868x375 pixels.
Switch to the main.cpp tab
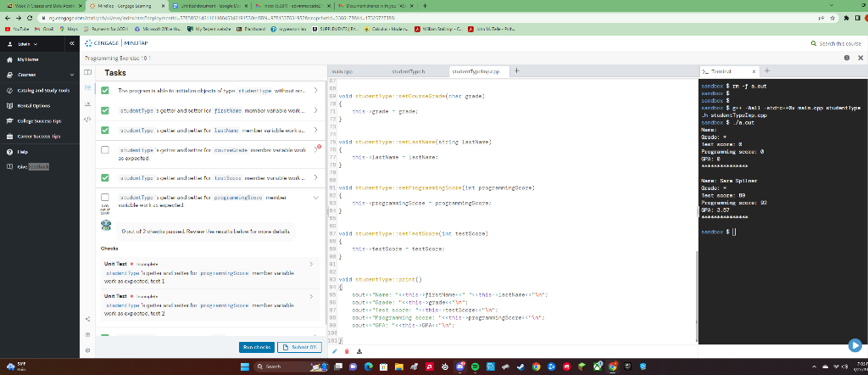click(x=342, y=72)
